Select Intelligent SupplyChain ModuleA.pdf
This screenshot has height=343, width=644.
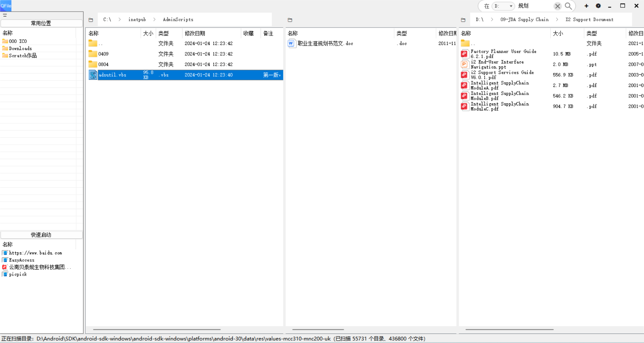(499, 85)
